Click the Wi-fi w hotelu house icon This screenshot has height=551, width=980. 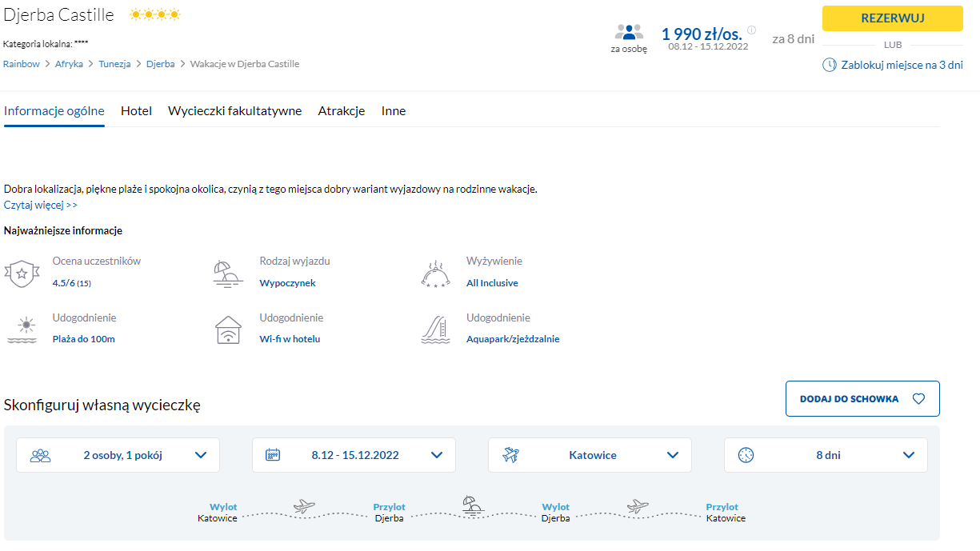coord(229,329)
